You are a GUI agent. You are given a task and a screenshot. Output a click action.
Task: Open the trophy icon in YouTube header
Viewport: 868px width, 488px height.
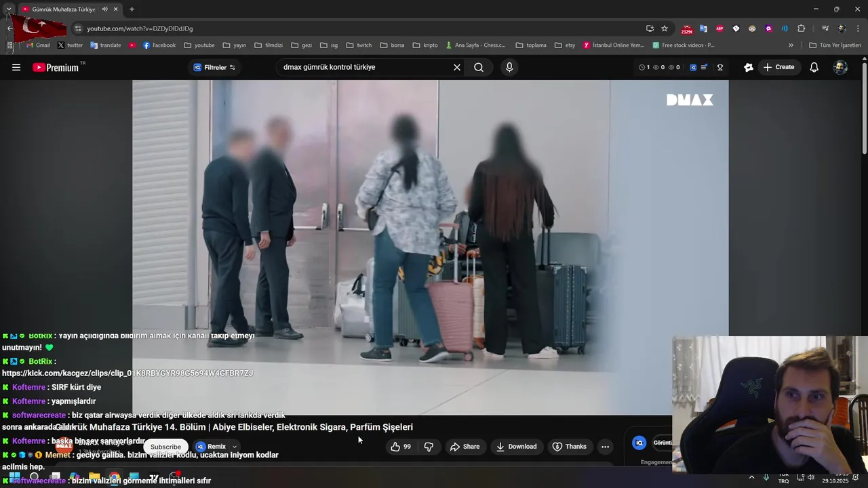coord(720,67)
